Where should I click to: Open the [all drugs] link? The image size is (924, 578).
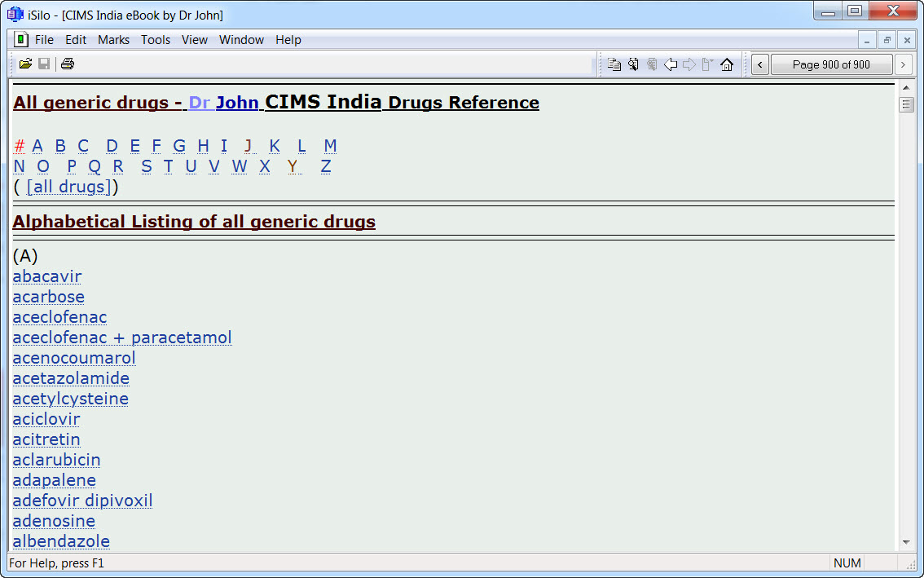(x=69, y=187)
